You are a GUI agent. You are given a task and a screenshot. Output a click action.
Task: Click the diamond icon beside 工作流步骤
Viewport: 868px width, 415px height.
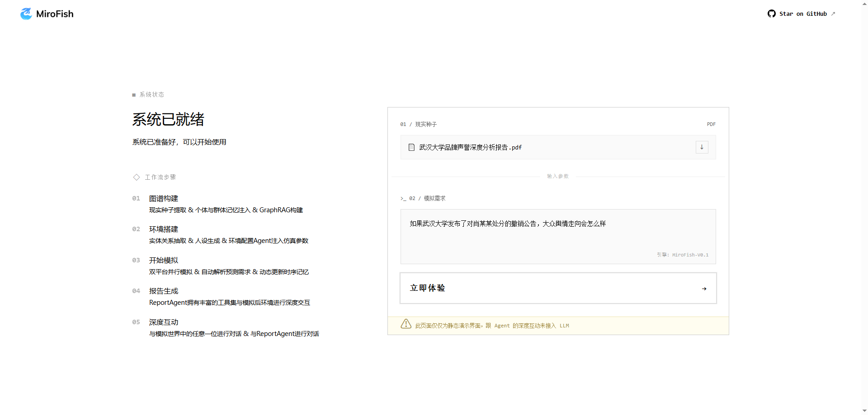click(137, 177)
